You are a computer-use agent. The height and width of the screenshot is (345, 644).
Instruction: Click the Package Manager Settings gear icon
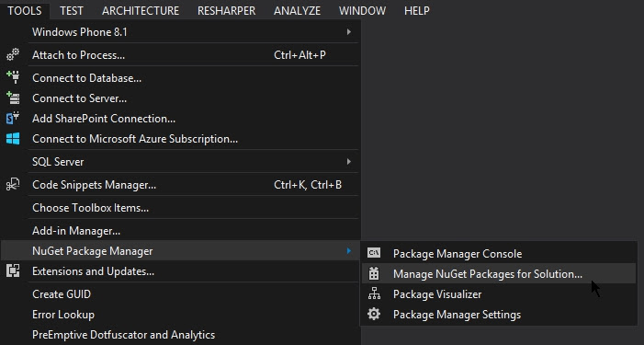374,314
